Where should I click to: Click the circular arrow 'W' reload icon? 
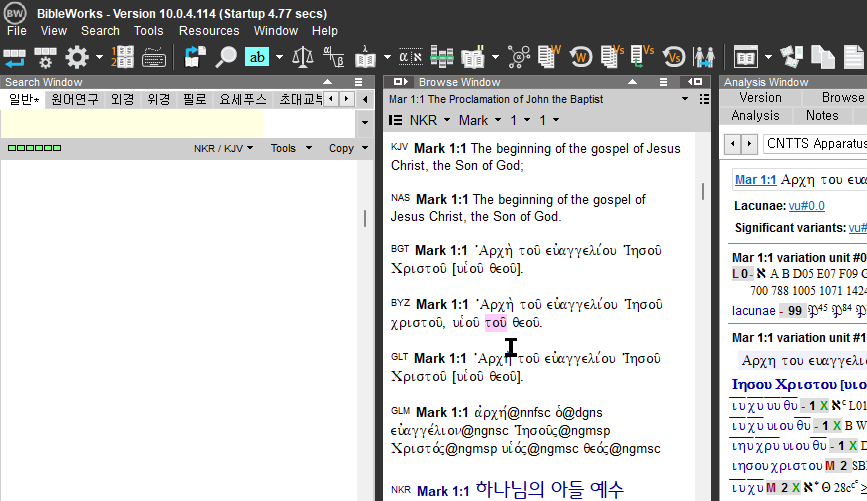pyautogui.click(x=581, y=57)
